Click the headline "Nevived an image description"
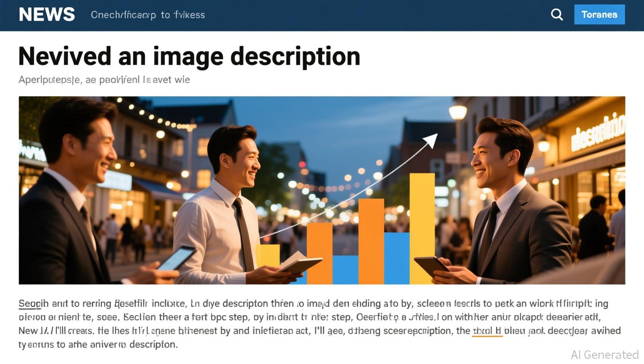 tap(189, 56)
